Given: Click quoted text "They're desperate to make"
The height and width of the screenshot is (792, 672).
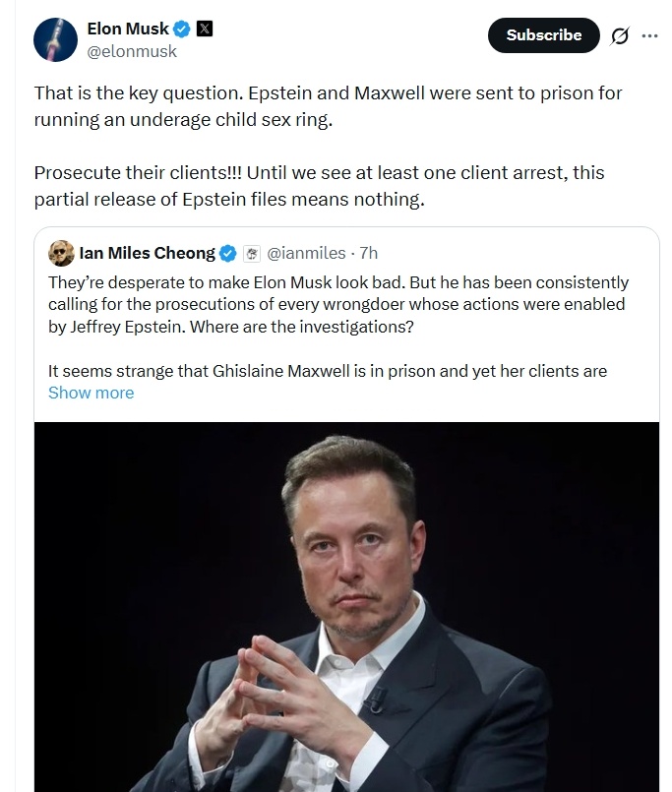Looking at the screenshot, I should coord(337,304).
